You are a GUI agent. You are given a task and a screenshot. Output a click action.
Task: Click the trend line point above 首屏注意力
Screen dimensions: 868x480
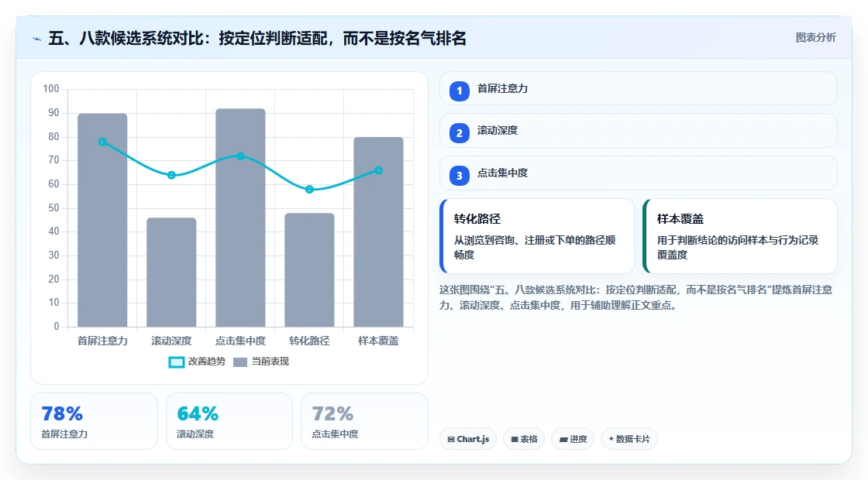(x=102, y=142)
